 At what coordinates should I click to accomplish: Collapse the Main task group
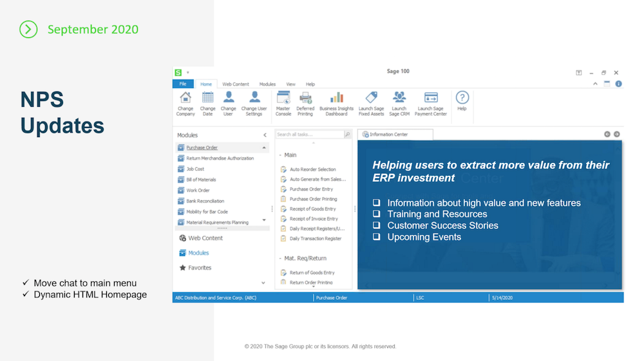click(280, 155)
